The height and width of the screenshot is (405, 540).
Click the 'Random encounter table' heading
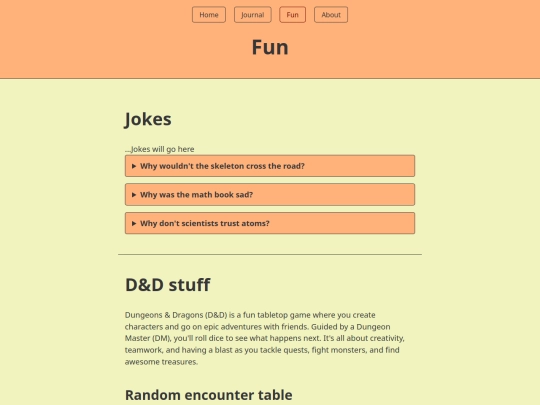tap(208, 395)
